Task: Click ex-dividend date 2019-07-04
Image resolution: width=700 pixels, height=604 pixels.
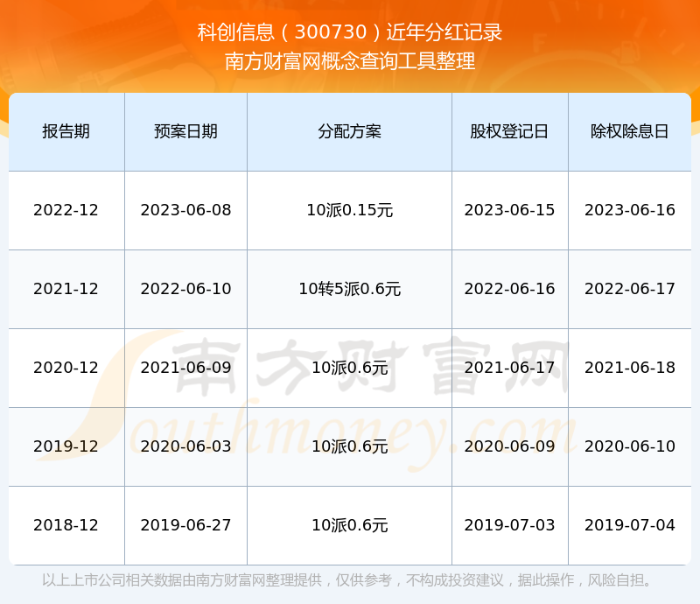Action: point(629,525)
